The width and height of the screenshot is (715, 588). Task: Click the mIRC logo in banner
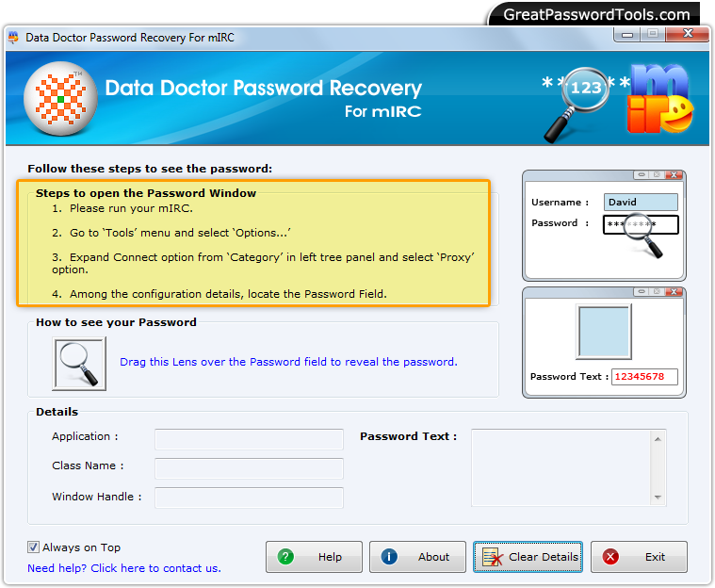[660, 99]
